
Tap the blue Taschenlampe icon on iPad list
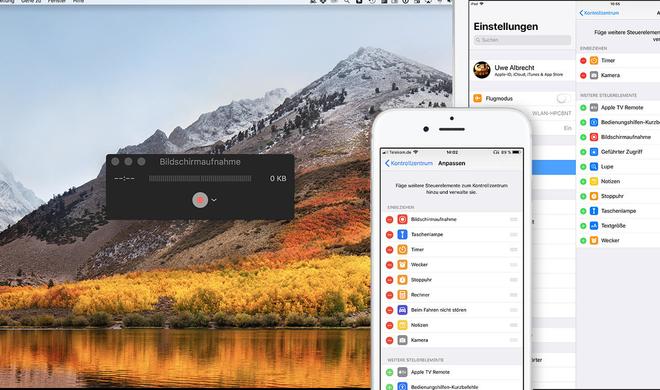pyautogui.click(x=593, y=210)
